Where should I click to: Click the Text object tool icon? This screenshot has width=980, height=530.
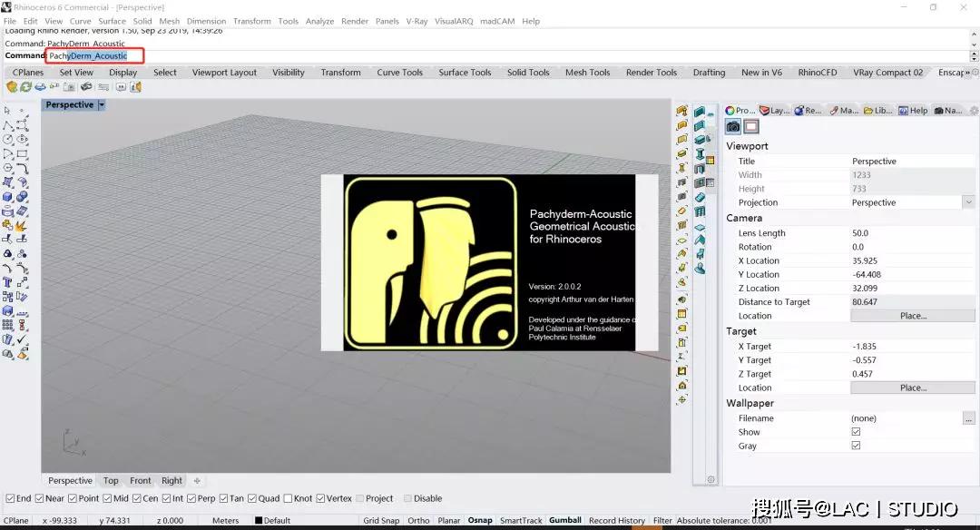[7, 282]
